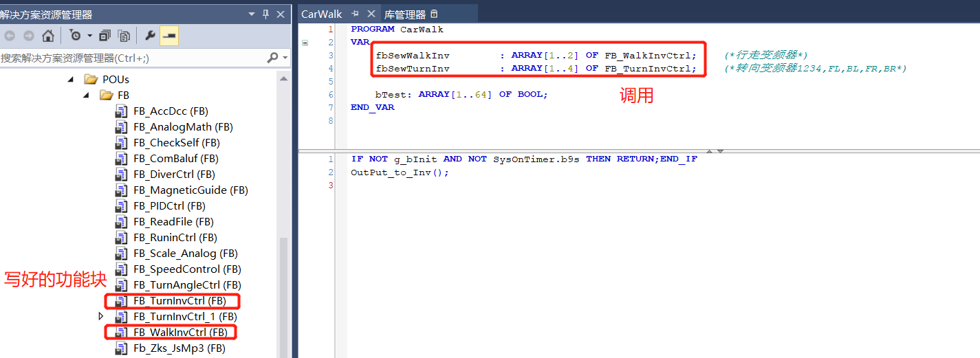
Task: Click the Solution Explorer search input field
Action: 131,58
